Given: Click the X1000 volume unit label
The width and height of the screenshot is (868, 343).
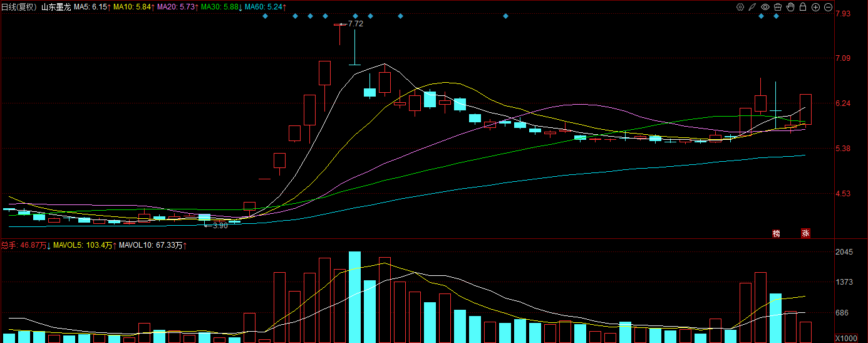Looking at the screenshot, I should point(846,338).
